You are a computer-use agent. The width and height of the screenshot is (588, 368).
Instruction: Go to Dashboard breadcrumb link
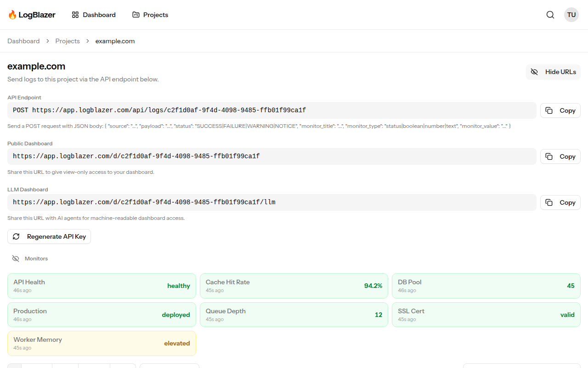(x=23, y=41)
